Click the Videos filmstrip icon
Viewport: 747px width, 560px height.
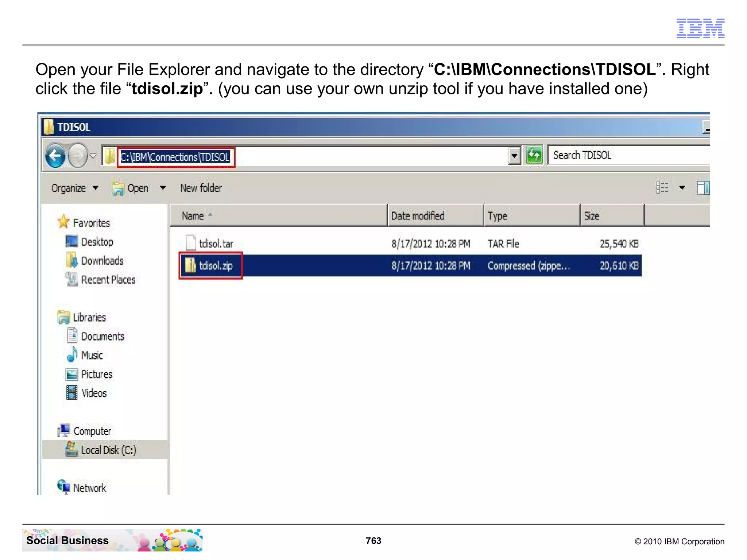point(72,393)
